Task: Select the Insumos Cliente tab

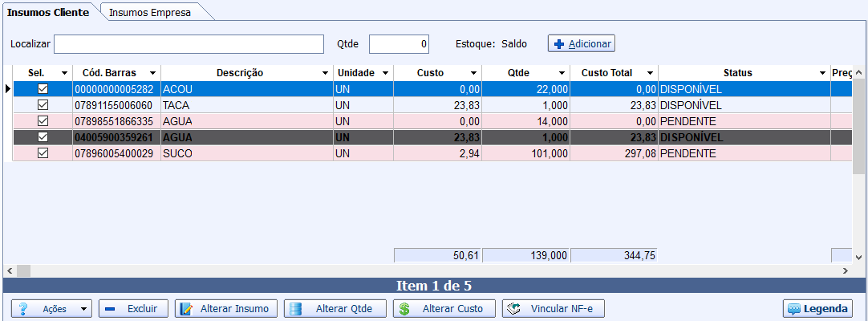Action: tap(48, 12)
